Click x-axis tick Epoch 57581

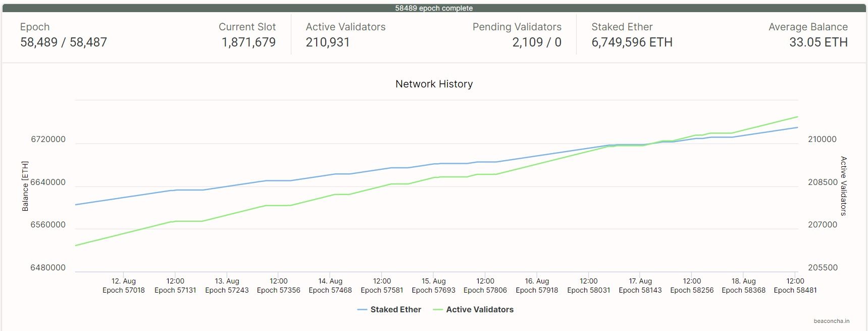[x=382, y=286]
